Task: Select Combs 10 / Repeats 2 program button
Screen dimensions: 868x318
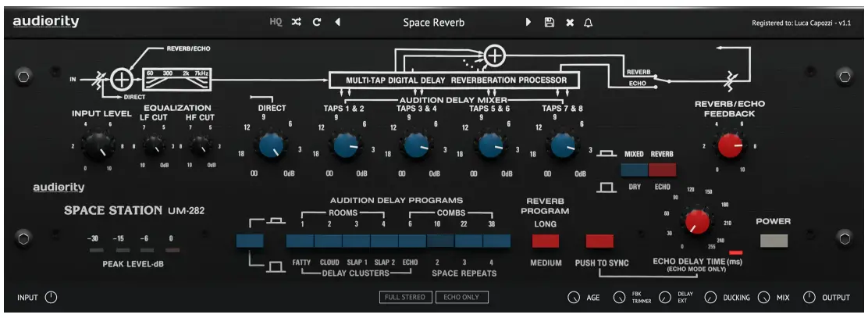Action: pyautogui.click(x=441, y=241)
